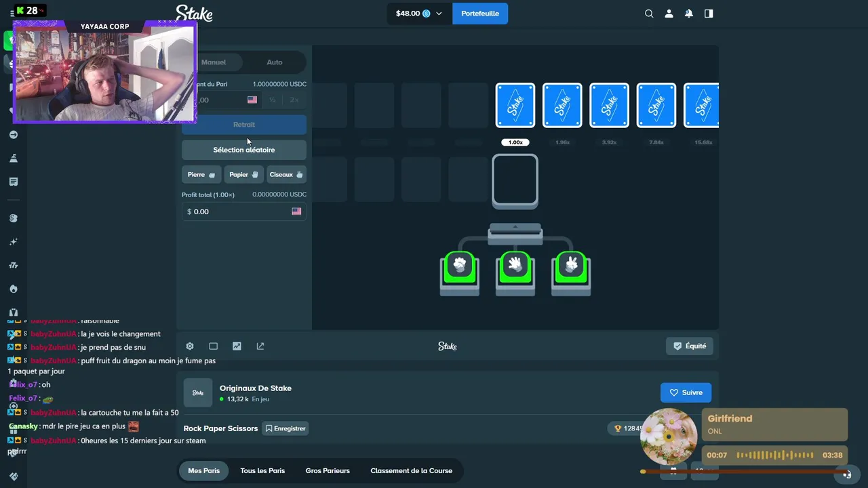Pick Ciseaux (scissors) option button
Viewport: 868px width, 488px height.
click(x=286, y=175)
